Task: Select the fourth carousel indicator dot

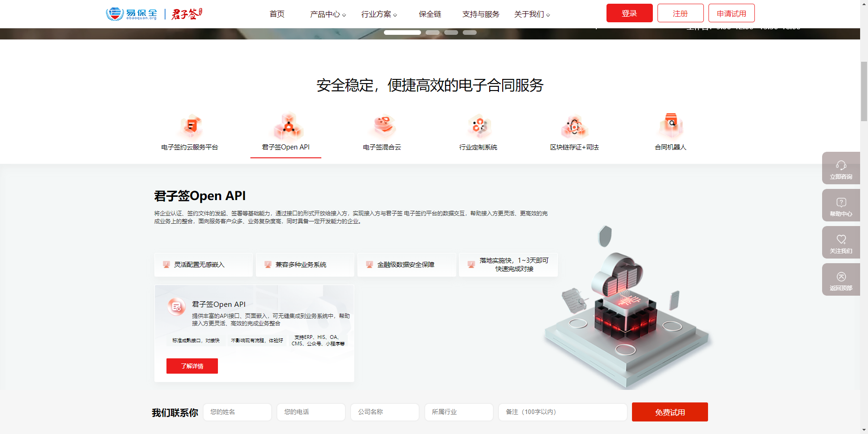Action: pyautogui.click(x=470, y=32)
